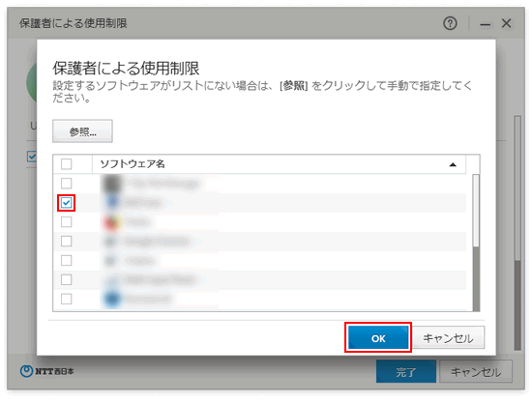This screenshot has height=403, width=532.
Task: Click the blue icon beside the checked row
Action: 112,203
